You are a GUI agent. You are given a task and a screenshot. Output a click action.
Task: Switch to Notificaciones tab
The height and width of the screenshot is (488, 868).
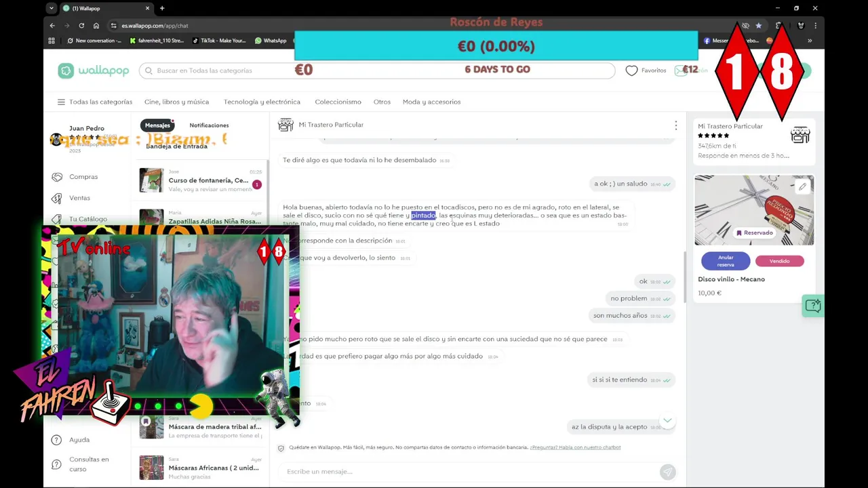tap(209, 125)
